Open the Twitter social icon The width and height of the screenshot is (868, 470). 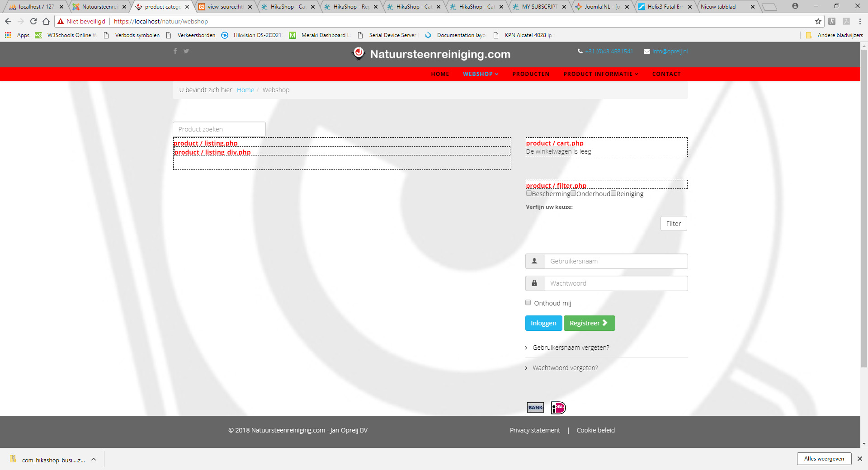(x=186, y=51)
